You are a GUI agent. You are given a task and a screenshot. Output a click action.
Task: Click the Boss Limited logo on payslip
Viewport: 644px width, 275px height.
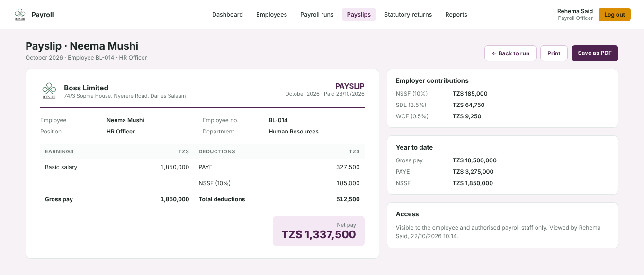coord(49,91)
